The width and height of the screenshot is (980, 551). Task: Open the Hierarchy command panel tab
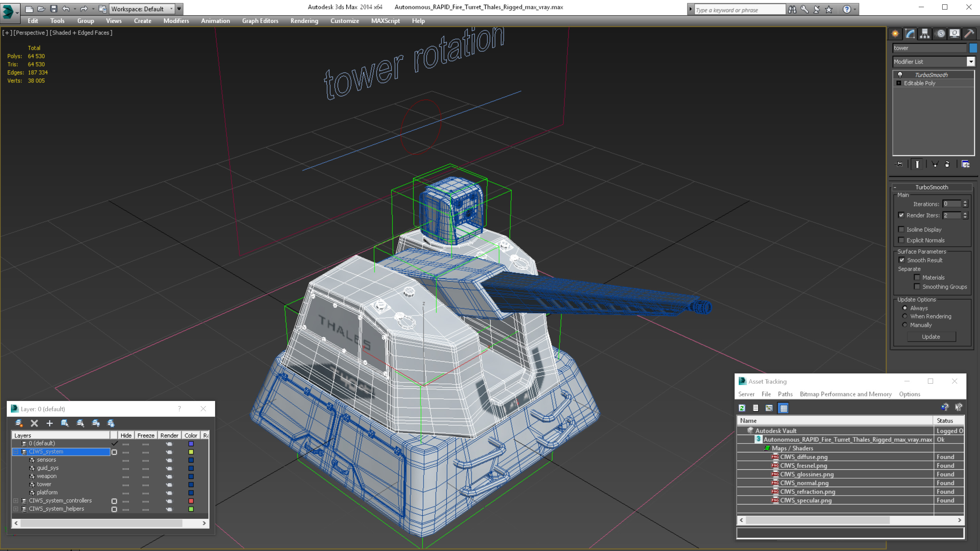coord(925,33)
